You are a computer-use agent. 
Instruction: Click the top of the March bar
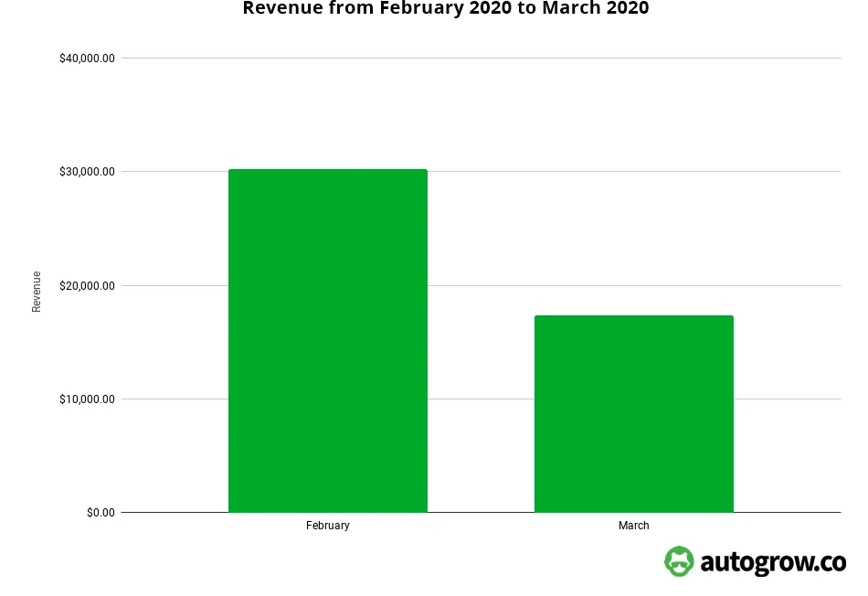634,316
